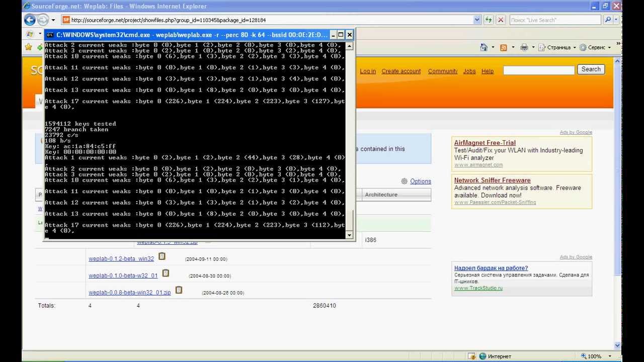
Task: Click the Totals: row label
Action: [47, 306]
